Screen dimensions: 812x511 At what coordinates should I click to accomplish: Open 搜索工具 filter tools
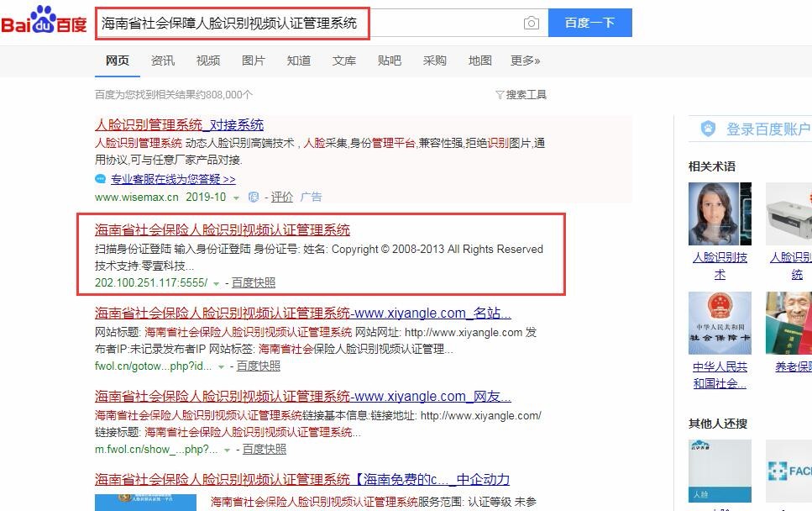tap(521, 94)
